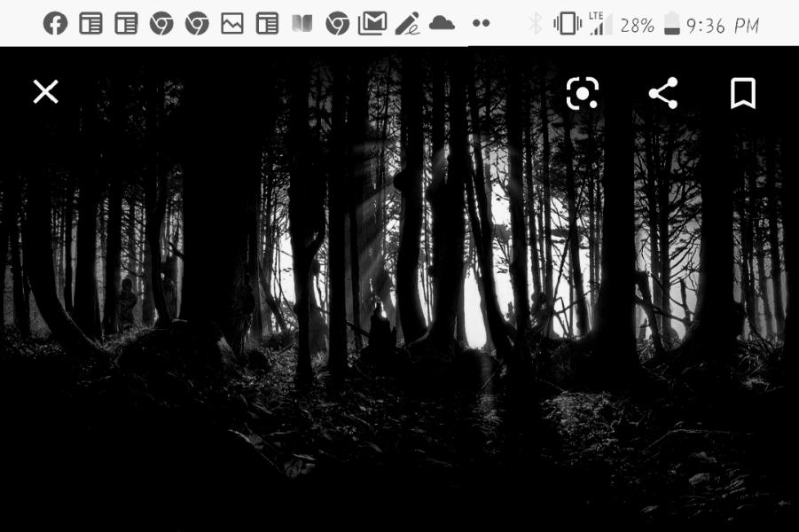This screenshot has width=799, height=532.
Task: Tap the open book notification icon
Action: click(x=302, y=24)
